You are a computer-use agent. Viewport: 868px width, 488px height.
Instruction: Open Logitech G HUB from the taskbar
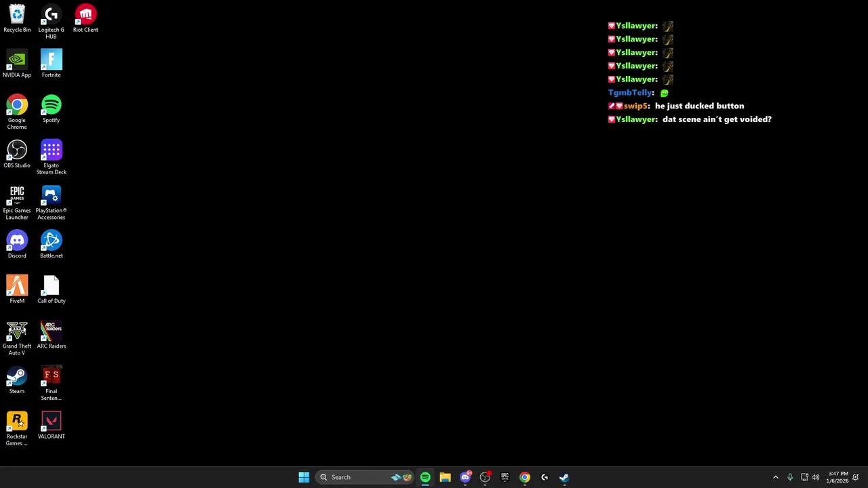[545, 477]
